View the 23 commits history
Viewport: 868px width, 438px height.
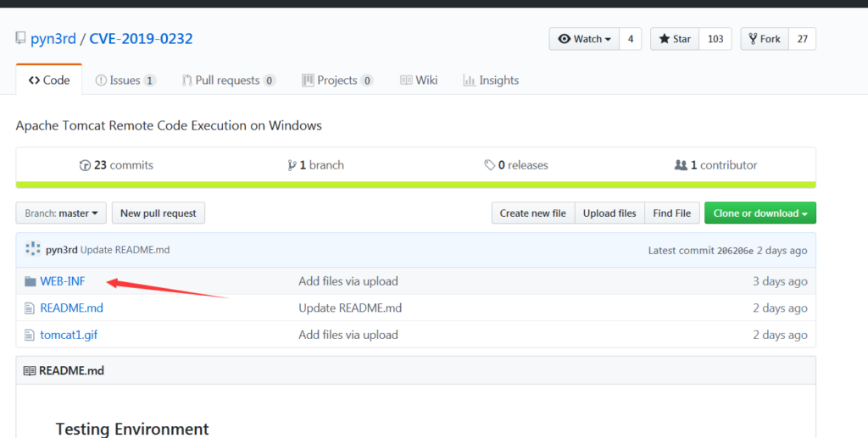tap(116, 165)
